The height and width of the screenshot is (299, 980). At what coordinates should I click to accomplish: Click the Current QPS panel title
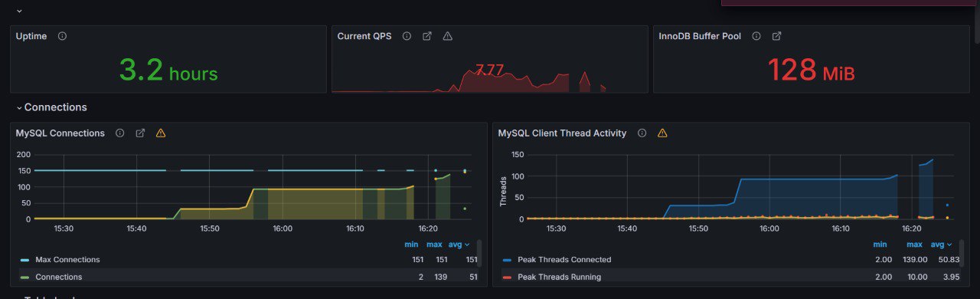(364, 36)
